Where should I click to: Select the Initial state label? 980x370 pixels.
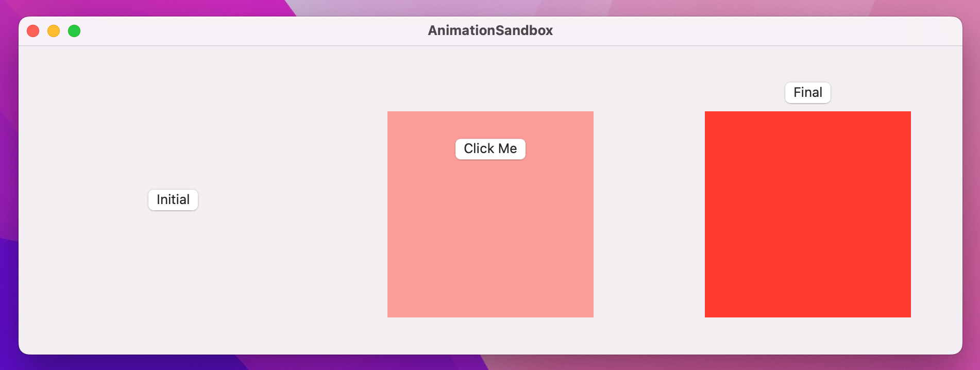(x=173, y=199)
